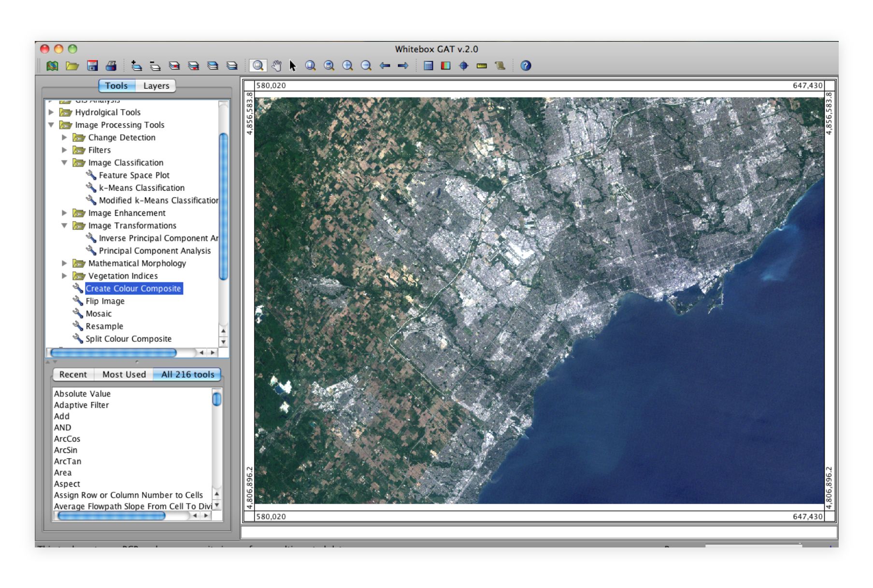Click the tool tree vertical scrollbar
873x588 pixels.
[x=223, y=208]
